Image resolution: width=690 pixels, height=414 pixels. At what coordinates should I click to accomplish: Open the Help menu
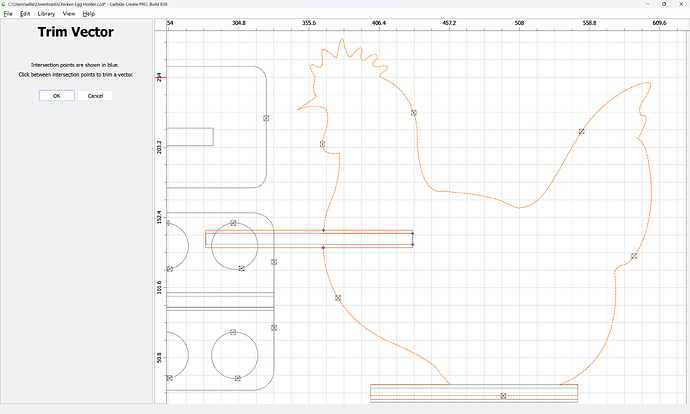(x=89, y=14)
